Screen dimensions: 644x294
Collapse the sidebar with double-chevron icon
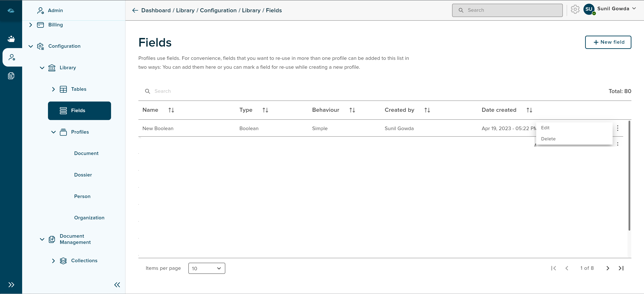[x=117, y=284]
